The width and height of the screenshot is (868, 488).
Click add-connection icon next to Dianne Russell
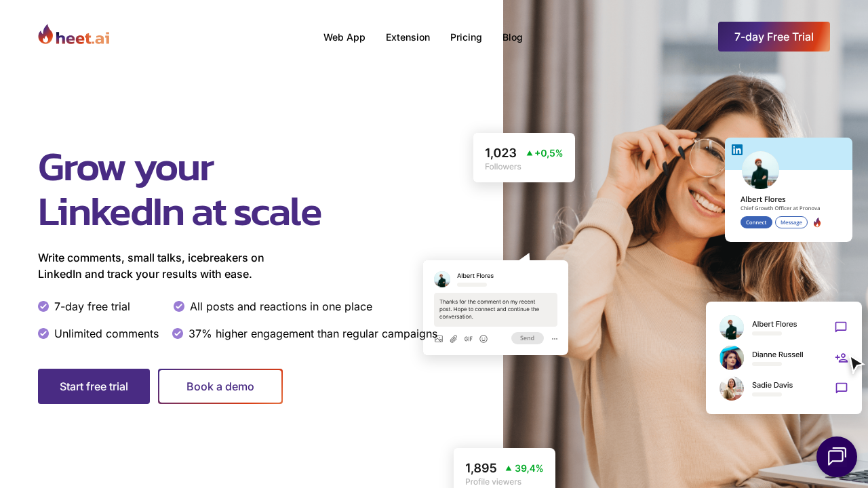coord(842,358)
